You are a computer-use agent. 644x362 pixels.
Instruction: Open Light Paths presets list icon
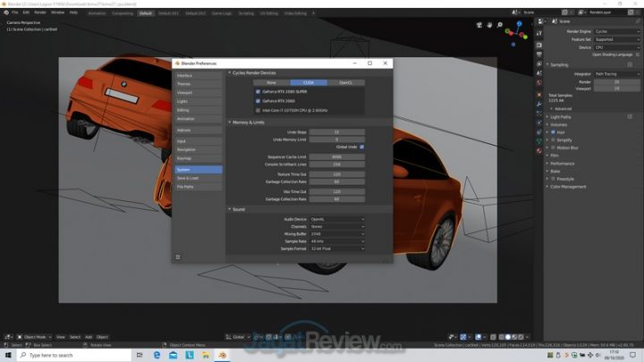click(630, 117)
